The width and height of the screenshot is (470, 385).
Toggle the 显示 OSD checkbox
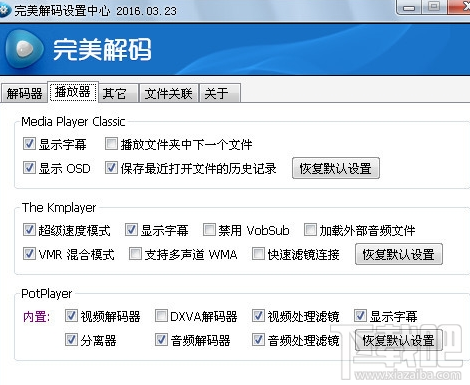pyautogui.click(x=29, y=168)
